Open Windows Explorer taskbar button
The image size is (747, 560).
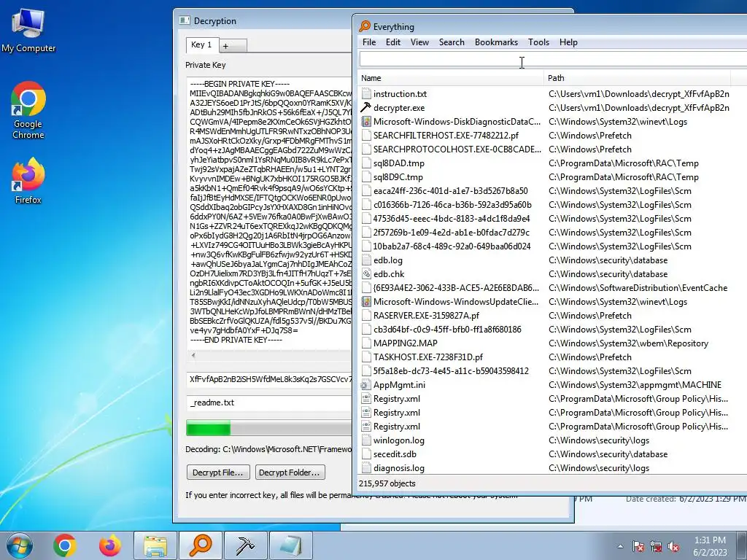155,545
